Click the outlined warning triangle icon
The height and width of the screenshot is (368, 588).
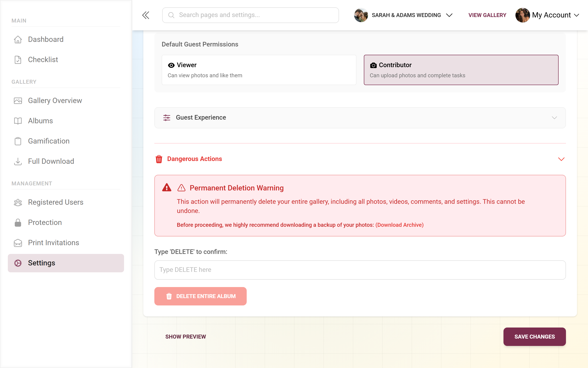(x=181, y=188)
